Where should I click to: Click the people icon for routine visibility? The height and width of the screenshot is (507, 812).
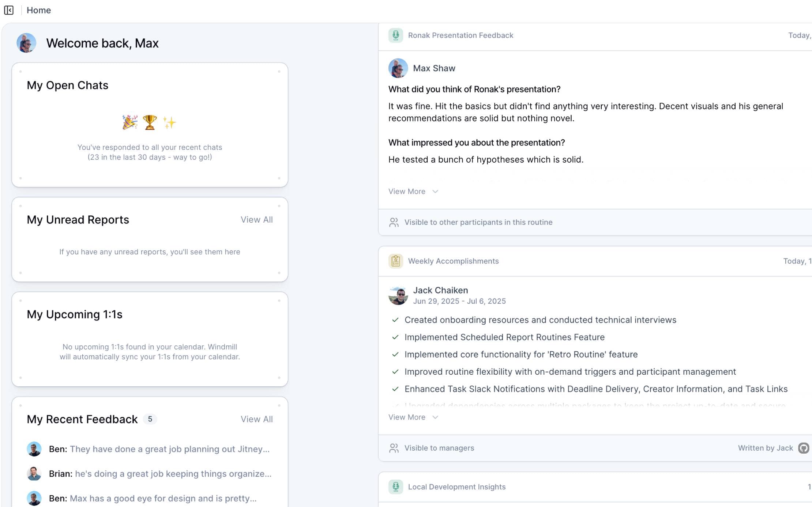tap(394, 222)
